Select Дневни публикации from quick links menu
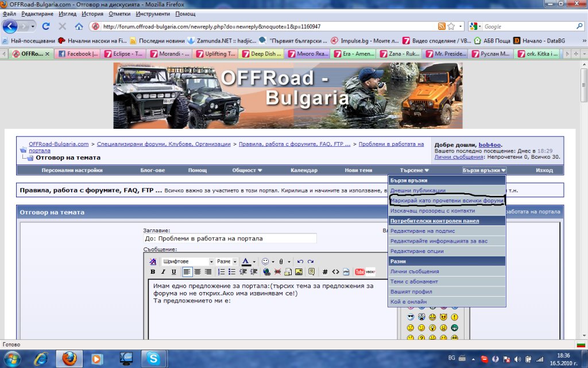 pyautogui.click(x=418, y=190)
